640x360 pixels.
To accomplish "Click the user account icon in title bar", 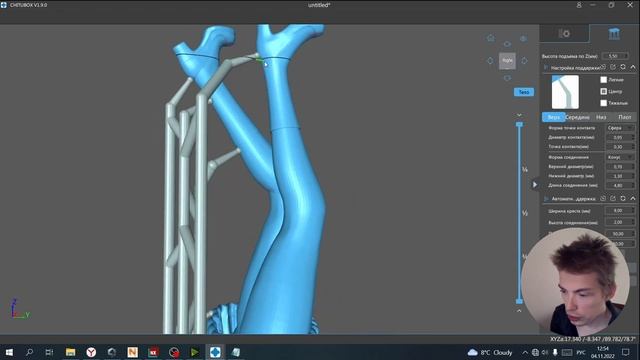I will [579, 5].
